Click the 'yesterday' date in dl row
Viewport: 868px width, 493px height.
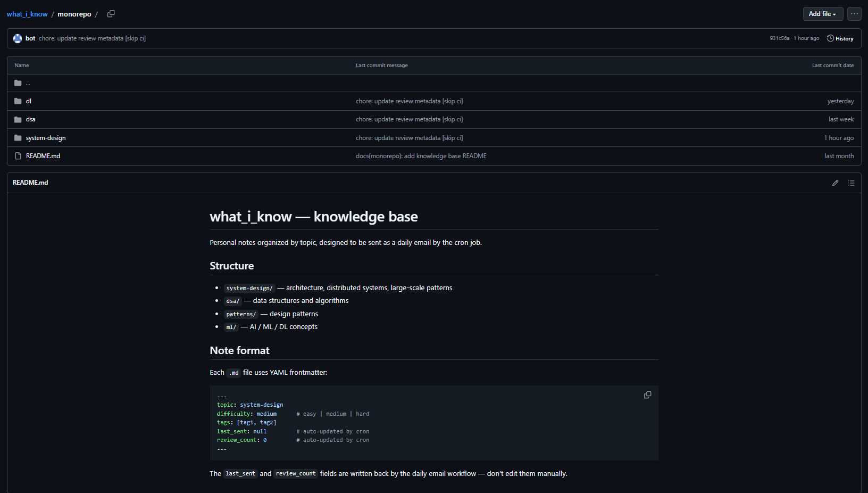point(840,101)
